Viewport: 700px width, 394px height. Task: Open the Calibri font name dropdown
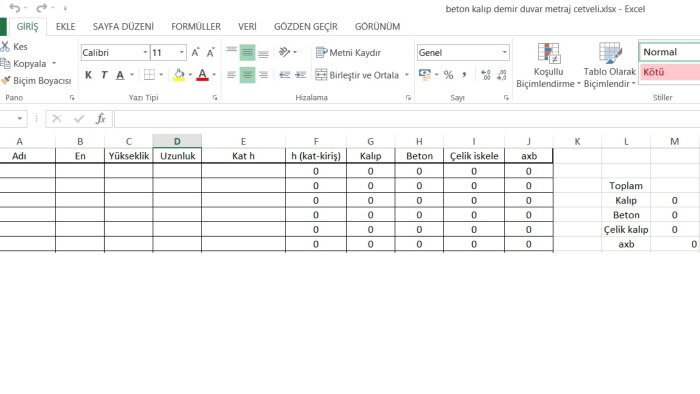click(x=145, y=52)
